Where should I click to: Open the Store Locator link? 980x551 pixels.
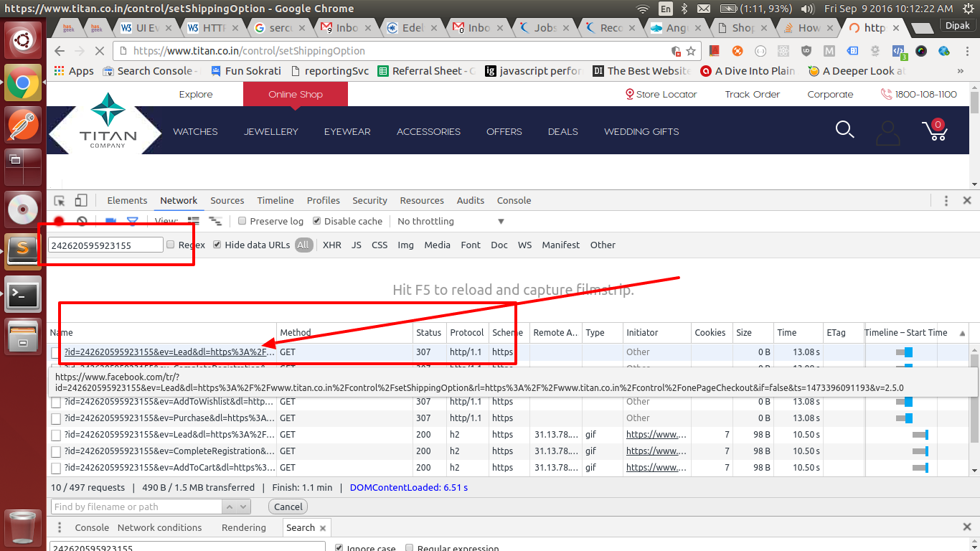661,94
